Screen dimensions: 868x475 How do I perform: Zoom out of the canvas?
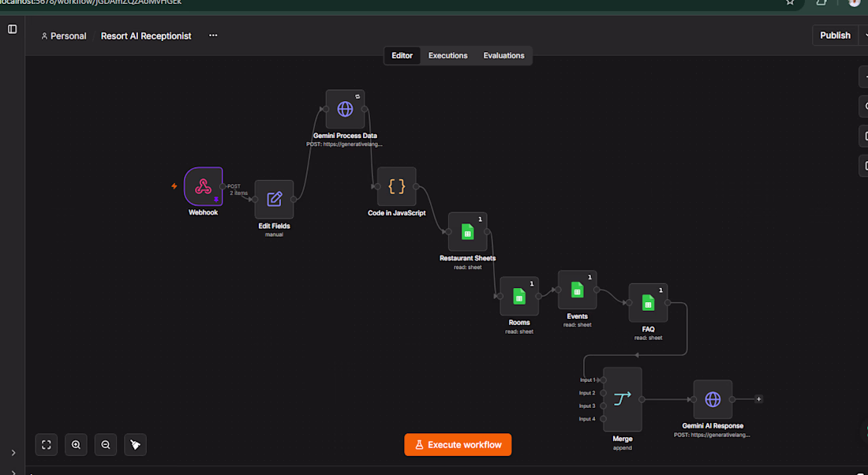click(x=106, y=444)
